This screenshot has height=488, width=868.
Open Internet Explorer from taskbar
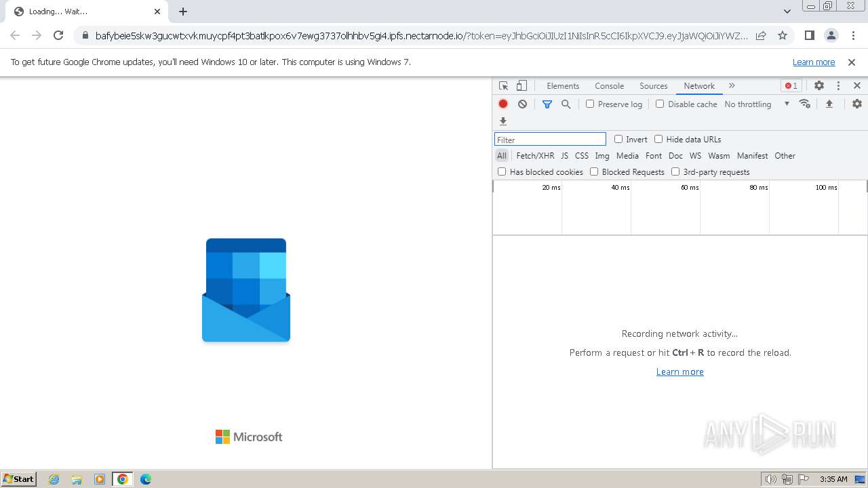(54, 479)
